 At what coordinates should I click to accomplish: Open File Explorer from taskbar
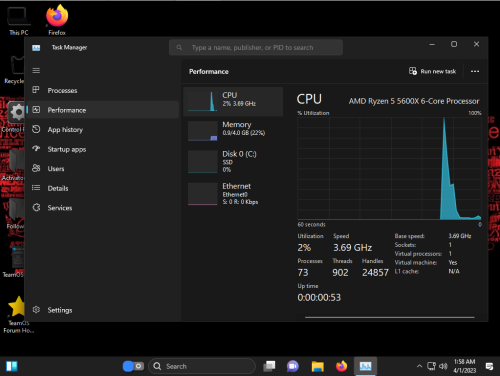click(318, 366)
